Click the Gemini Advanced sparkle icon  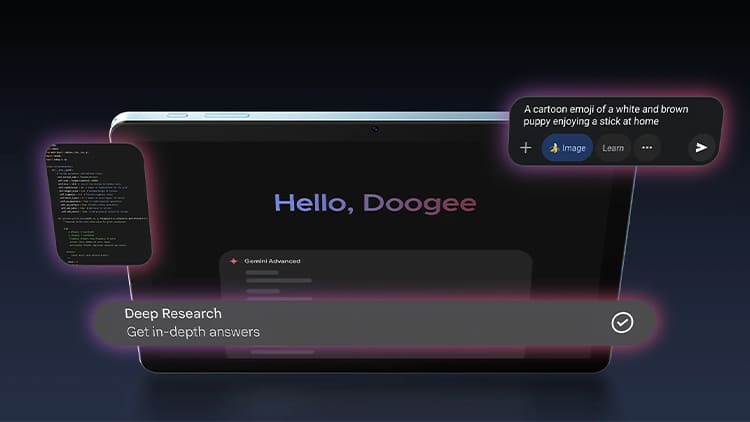click(x=233, y=261)
